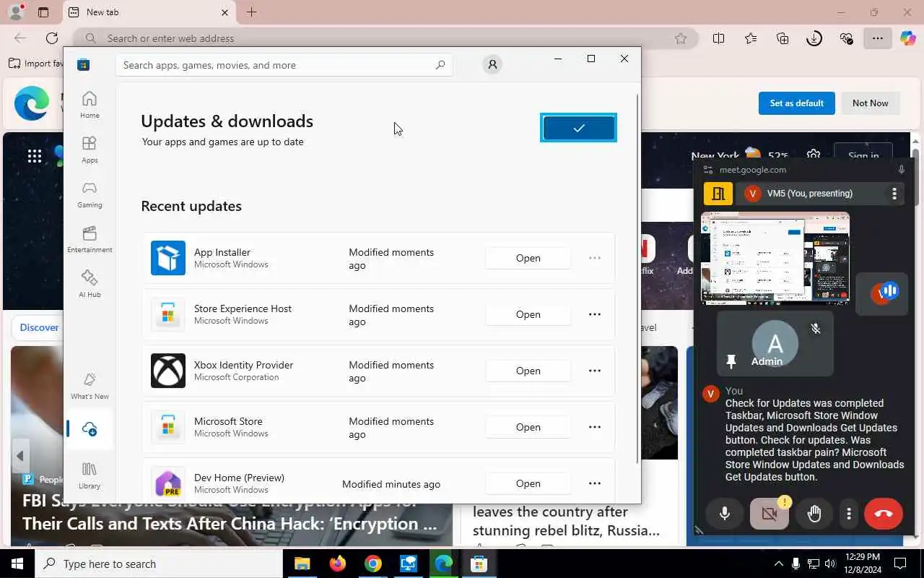The width and height of the screenshot is (924, 578).
Task: Open Edge Settings and more menu
Action: click(877, 38)
